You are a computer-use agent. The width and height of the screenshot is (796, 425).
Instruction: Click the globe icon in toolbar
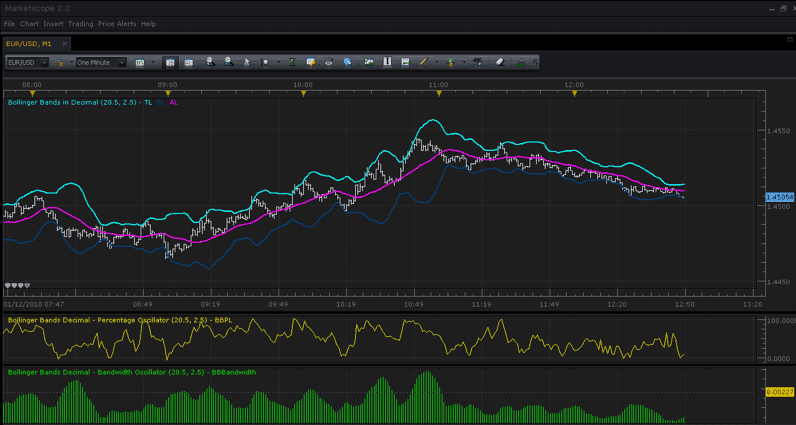[347, 62]
